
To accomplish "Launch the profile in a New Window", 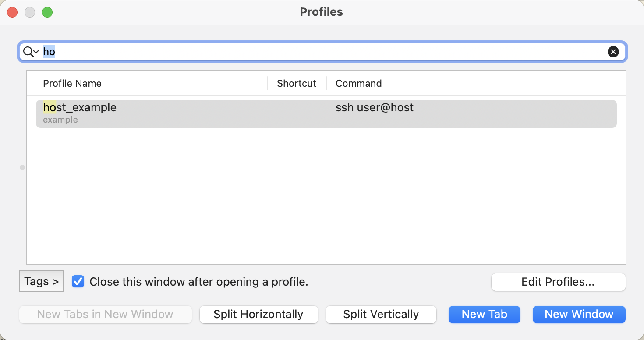I will click(579, 314).
